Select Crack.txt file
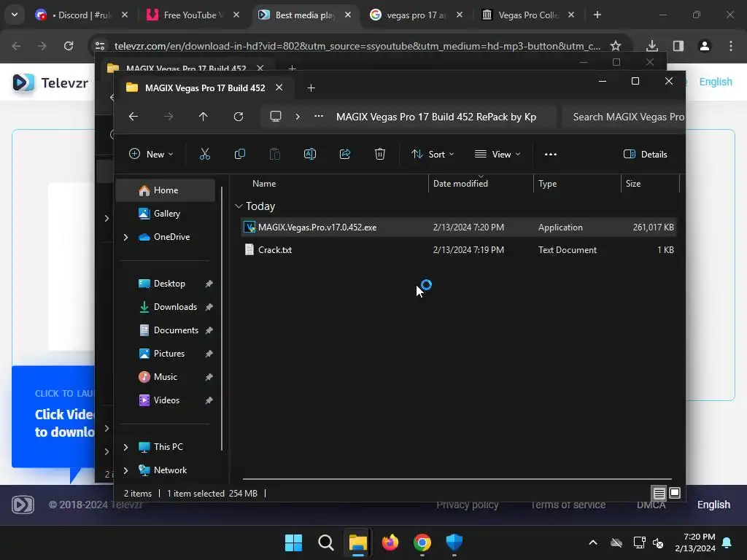This screenshot has width=747, height=560. tap(458, 249)
